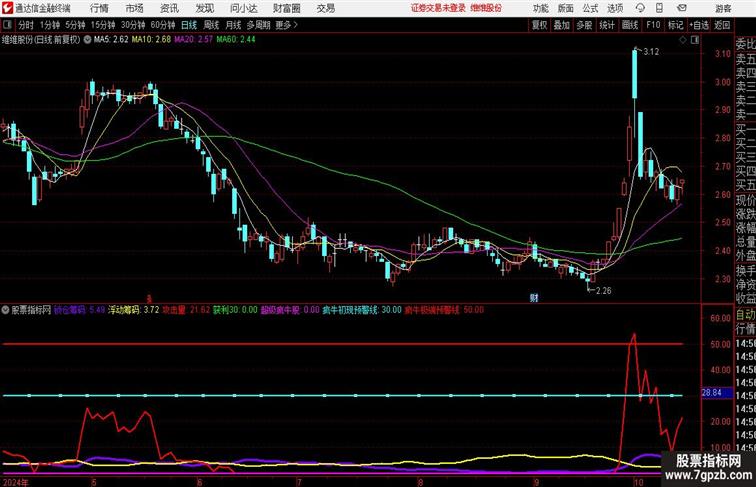The width and height of the screenshot is (756, 487).
Task: Select the 日线 daily period tab
Action: pos(189,25)
